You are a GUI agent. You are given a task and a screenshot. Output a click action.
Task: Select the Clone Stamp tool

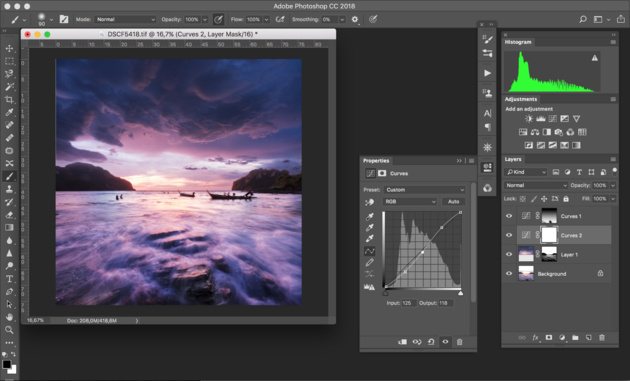point(9,189)
